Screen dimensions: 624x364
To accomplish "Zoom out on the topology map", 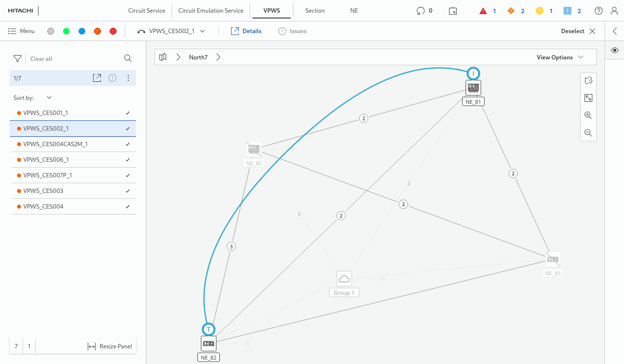I will pyautogui.click(x=588, y=133).
